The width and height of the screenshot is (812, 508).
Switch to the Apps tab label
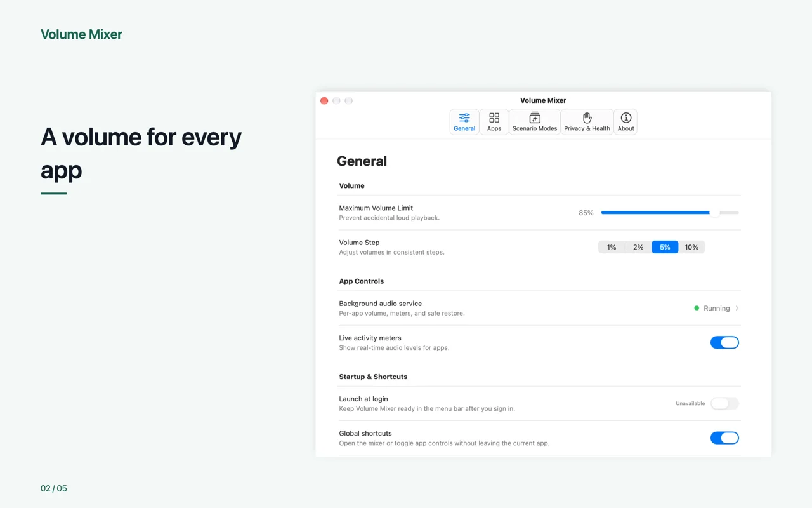click(494, 128)
